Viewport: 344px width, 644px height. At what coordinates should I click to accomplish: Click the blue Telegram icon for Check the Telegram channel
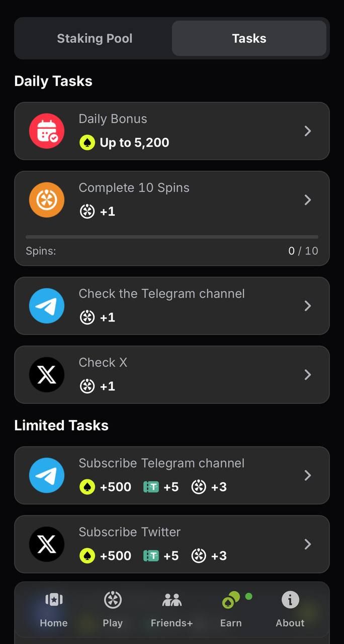[47, 305]
